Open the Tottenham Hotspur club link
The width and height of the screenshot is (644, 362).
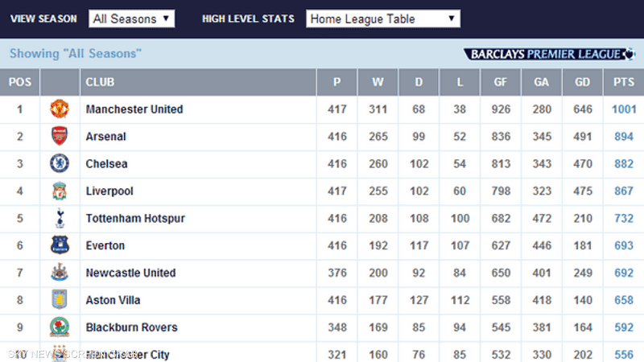[135, 218]
